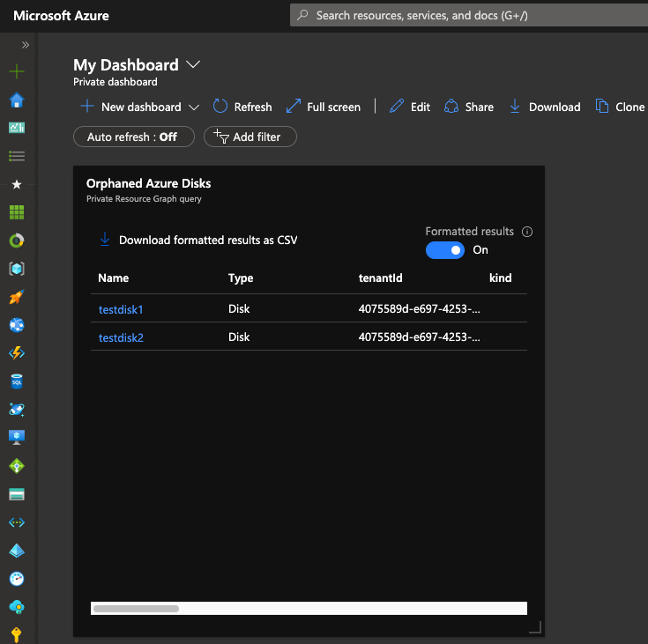Viewport: 648px width, 644px height.
Task: Open Cost Management green circle icon
Action: [17, 241]
